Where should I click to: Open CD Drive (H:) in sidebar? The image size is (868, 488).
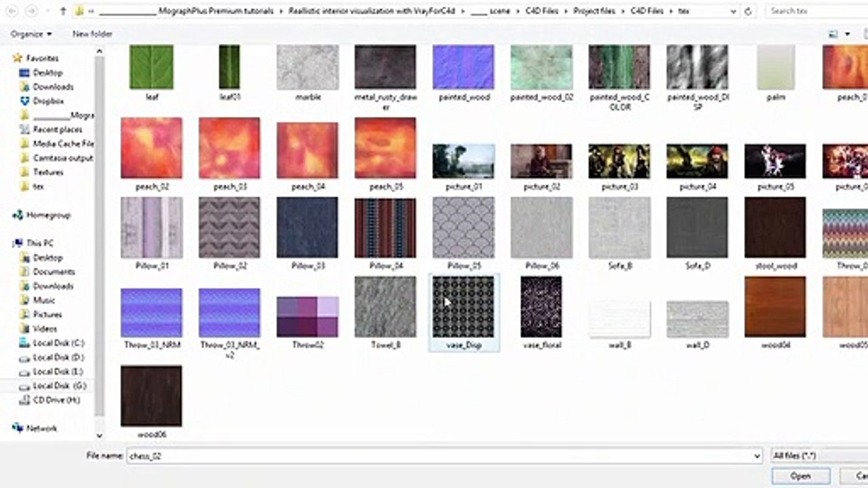(56, 400)
